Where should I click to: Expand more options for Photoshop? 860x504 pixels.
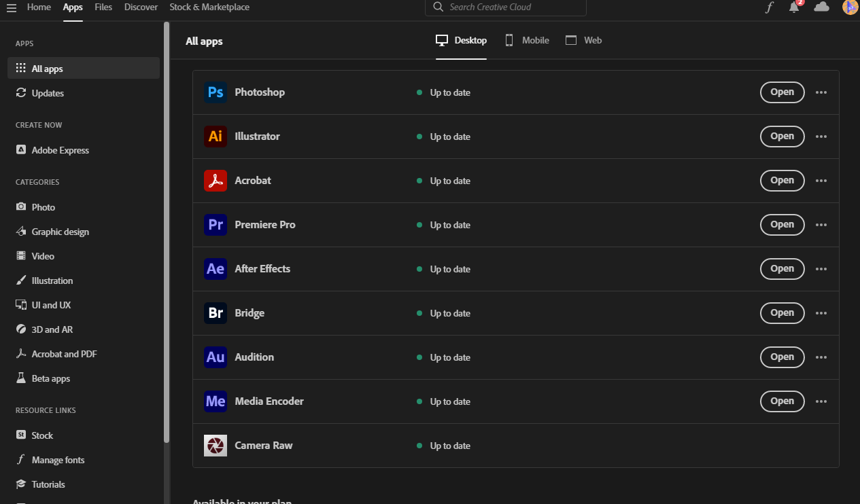[821, 92]
